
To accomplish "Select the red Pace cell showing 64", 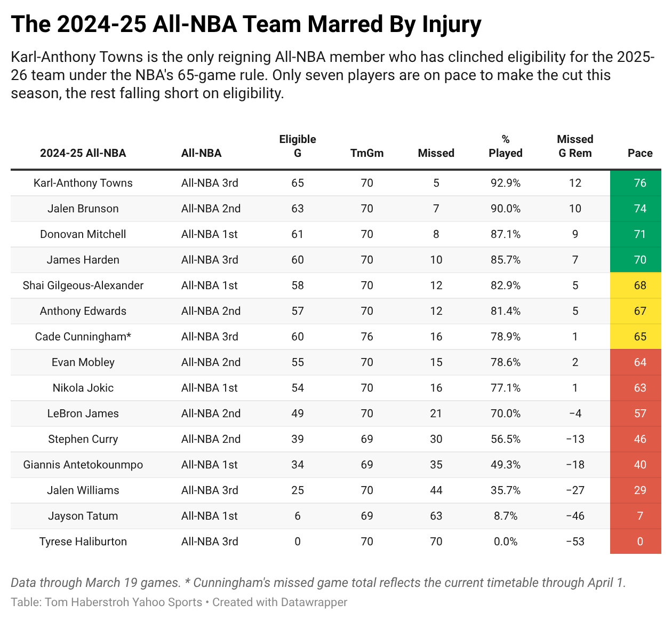I will pyautogui.click(x=640, y=362).
